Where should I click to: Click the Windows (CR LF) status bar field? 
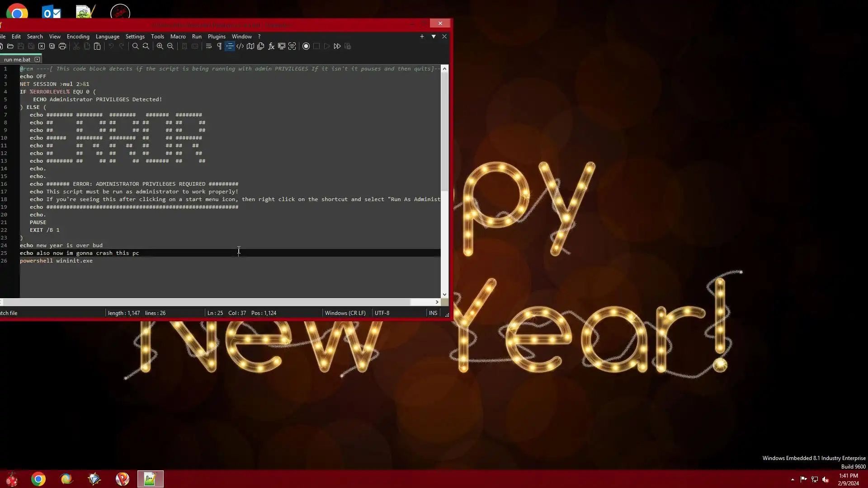345,313
